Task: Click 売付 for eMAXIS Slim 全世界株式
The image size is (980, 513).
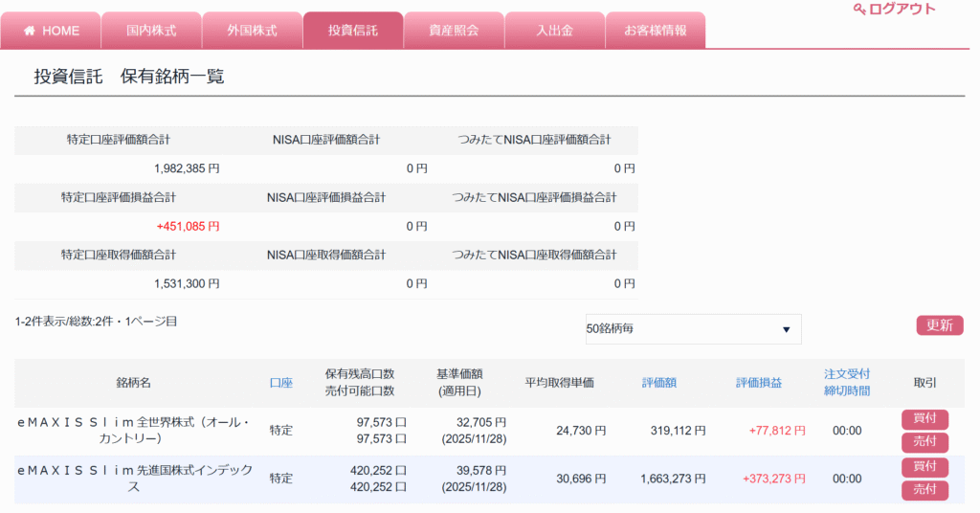Action: [x=924, y=442]
